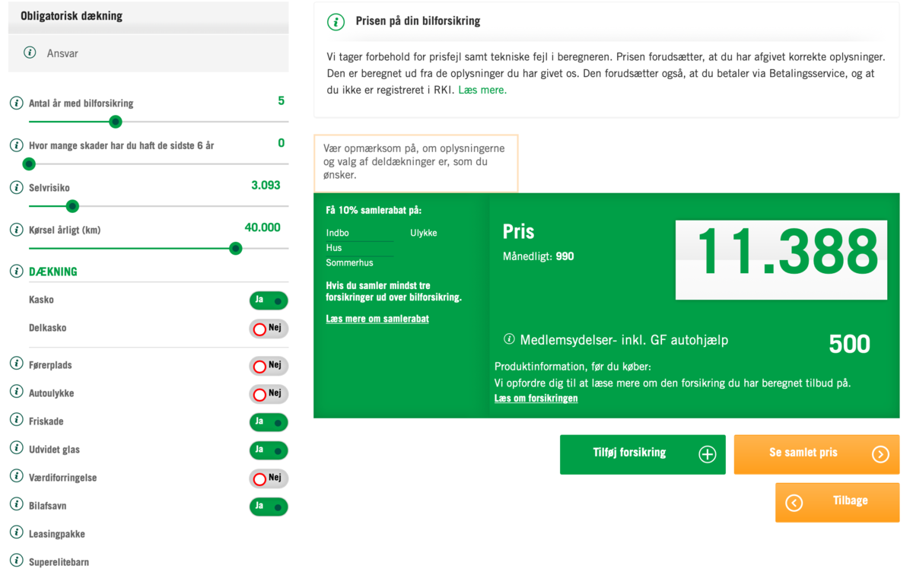Disable the Kasko coverage toggle
The height and width of the screenshot is (588, 913).
[269, 300]
